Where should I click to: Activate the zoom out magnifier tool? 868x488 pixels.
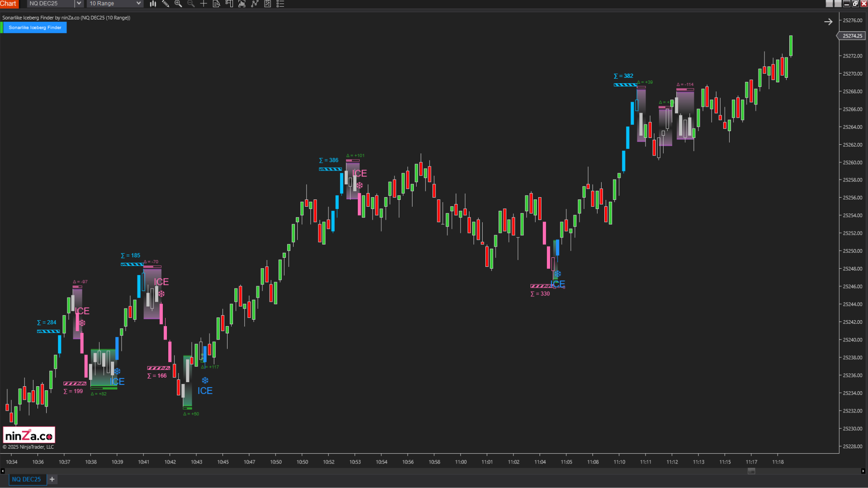click(x=191, y=4)
